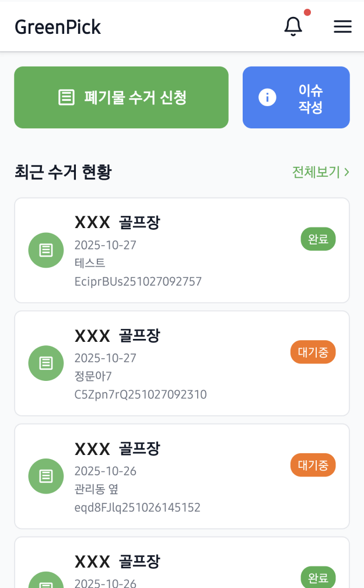Click the GreenPick logo text
This screenshot has height=588, width=364.
tap(57, 27)
